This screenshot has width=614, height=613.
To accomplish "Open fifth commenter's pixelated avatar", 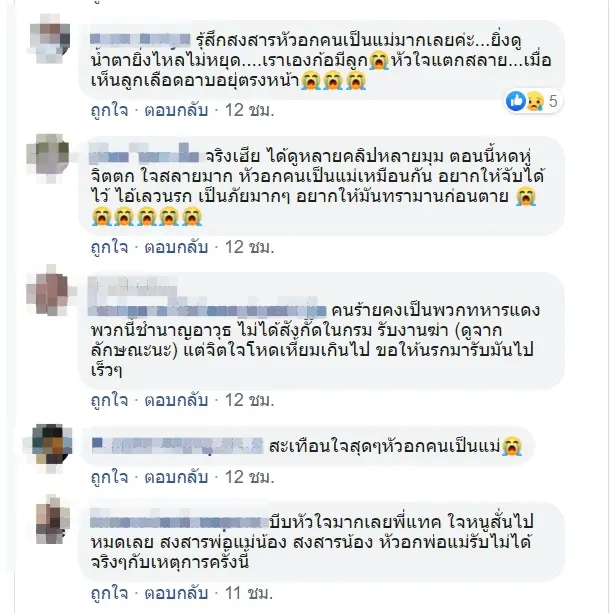I will click(52, 521).
